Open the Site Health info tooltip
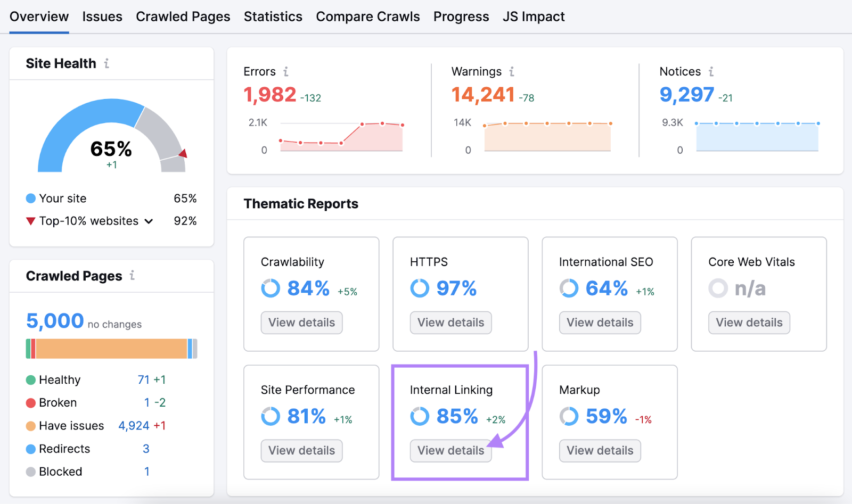This screenshot has width=852, height=504. pyautogui.click(x=107, y=63)
